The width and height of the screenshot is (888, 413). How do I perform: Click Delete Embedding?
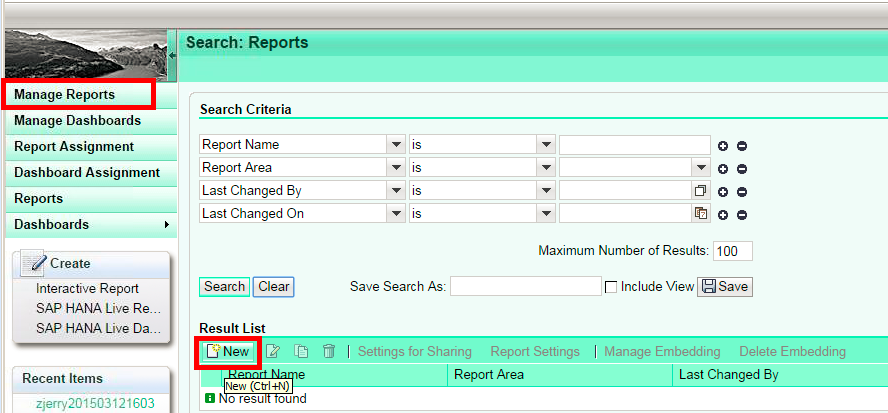click(x=792, y=352)
